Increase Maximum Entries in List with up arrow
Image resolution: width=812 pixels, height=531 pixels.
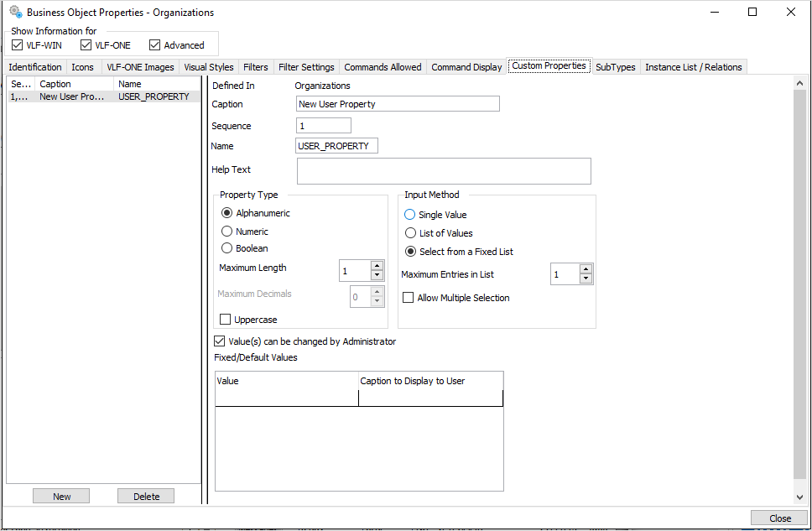pos(586,268)
